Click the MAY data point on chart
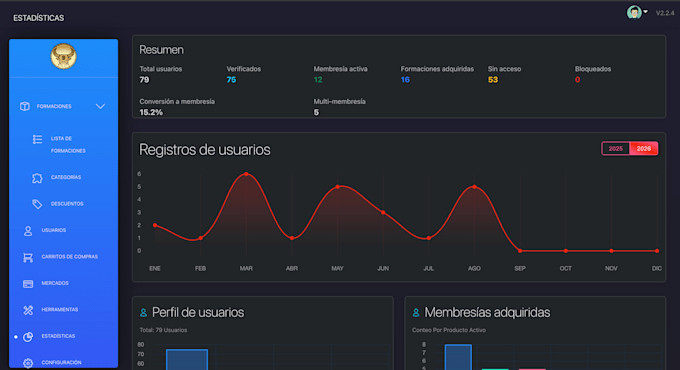 coord(337,187)
